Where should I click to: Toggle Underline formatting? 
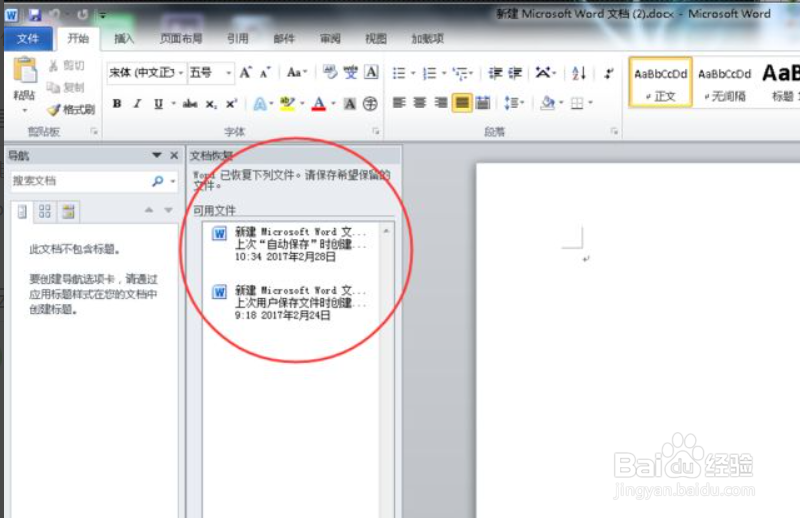(x=158, y=104)
